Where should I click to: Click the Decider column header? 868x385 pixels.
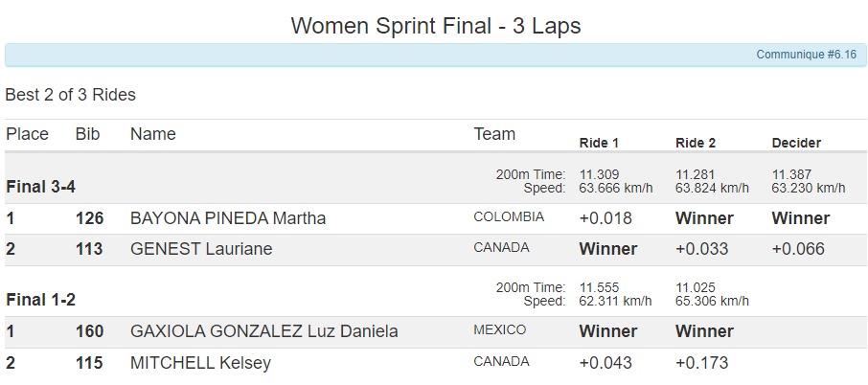click(x=796, y=143)
